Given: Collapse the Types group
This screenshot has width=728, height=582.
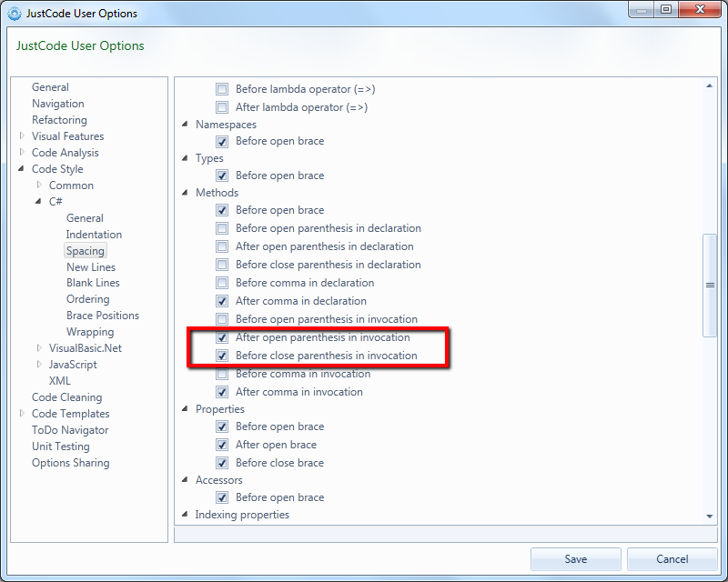Looking at the screenshot, I should pos(185,158).
